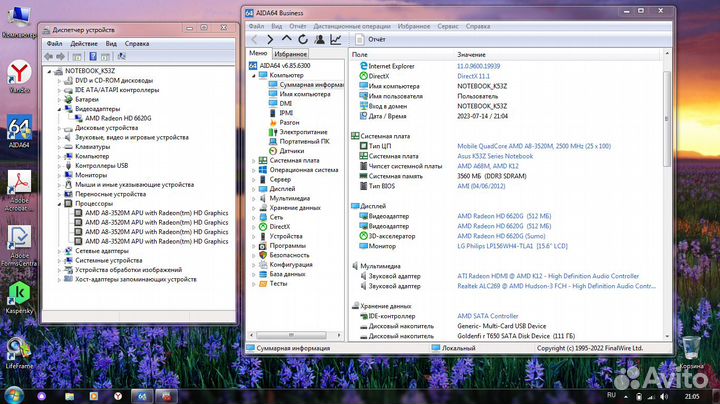Click the AIDA64 Refresh icon
The width and height of the screenshot is (720, 404).
coord(303,39)
